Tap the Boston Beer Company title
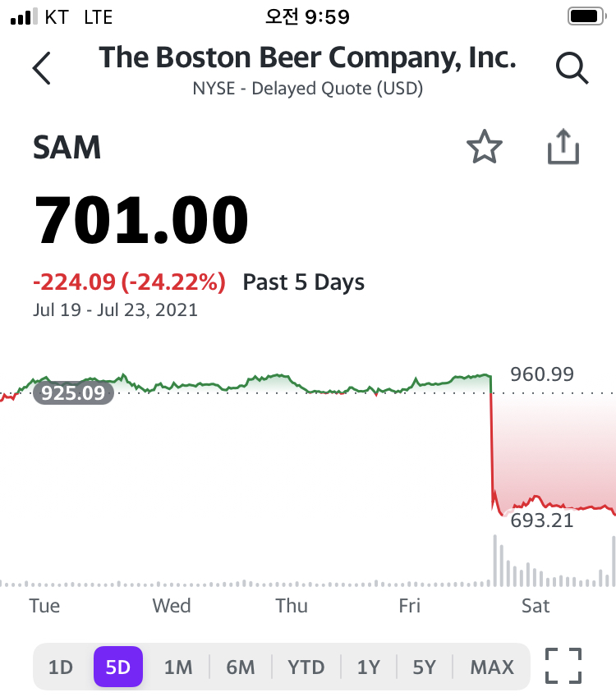616x697 pixels. [x=307, y=58]
